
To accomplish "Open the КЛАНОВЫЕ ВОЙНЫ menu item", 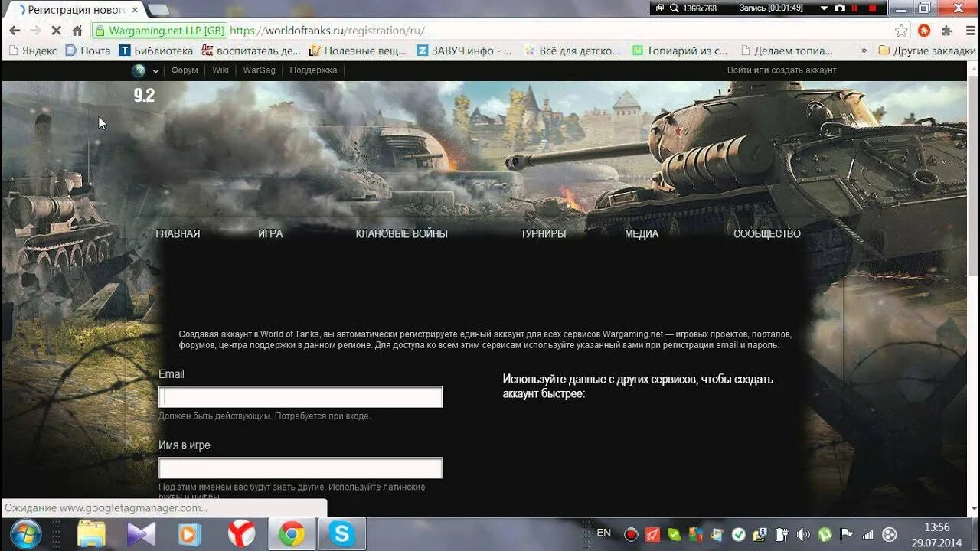I will (x=402, y=233).
